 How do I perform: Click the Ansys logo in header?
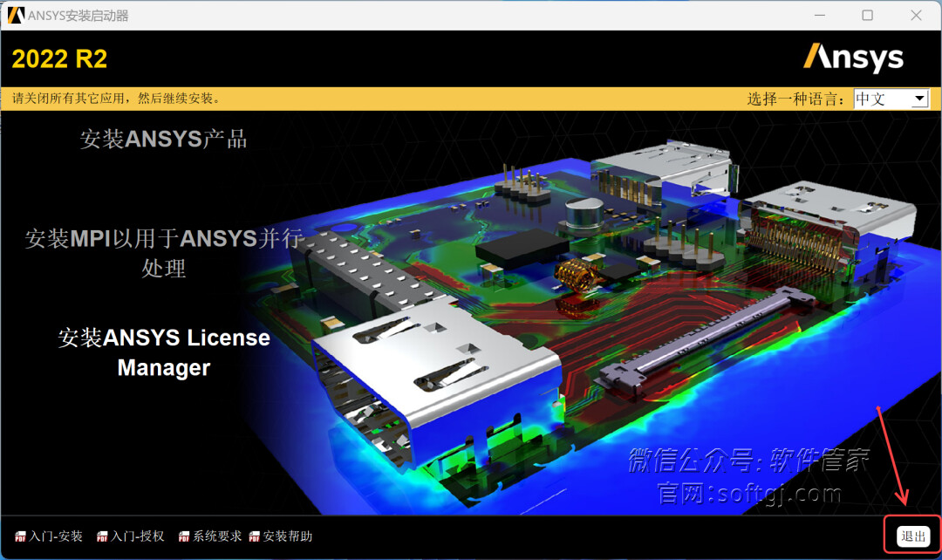(x=854, y=58)
